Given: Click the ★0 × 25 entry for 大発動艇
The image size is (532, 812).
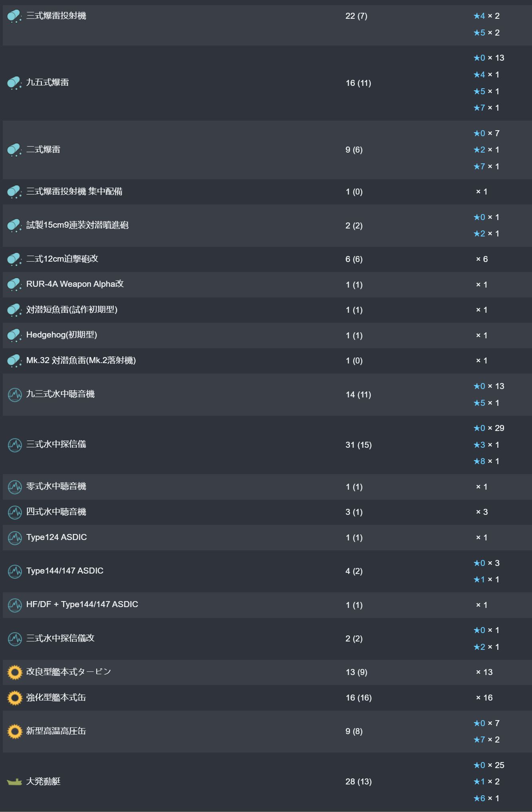Looking at the screenshot, I should (x=489, y=765).
